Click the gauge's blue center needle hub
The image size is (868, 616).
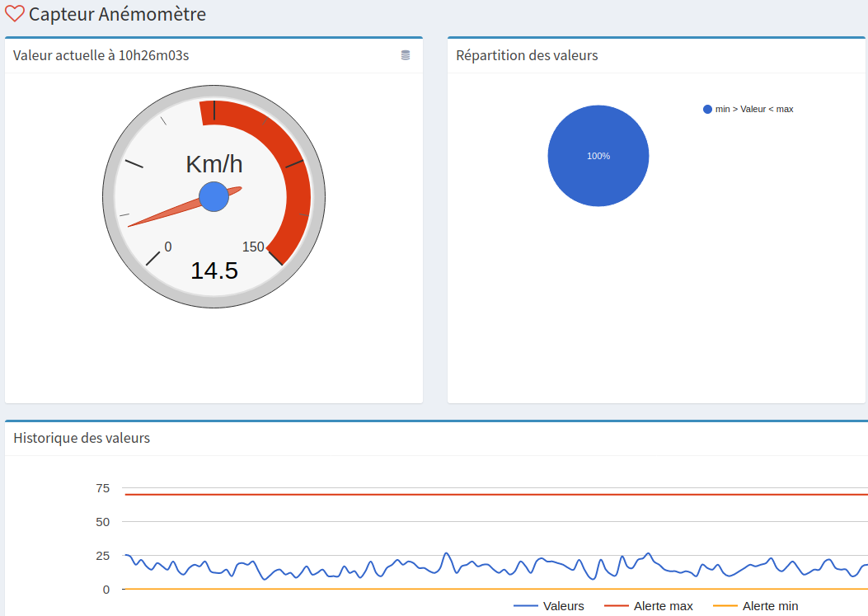tap(213, 196)
